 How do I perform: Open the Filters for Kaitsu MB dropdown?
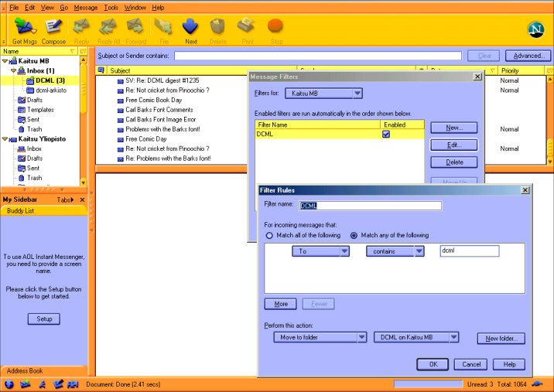pos(323,94)
